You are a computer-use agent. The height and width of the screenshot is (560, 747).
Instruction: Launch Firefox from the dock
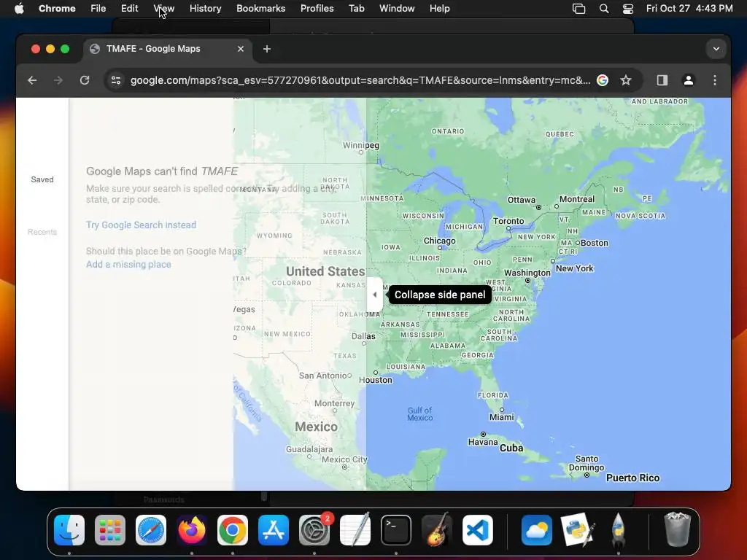192,530
